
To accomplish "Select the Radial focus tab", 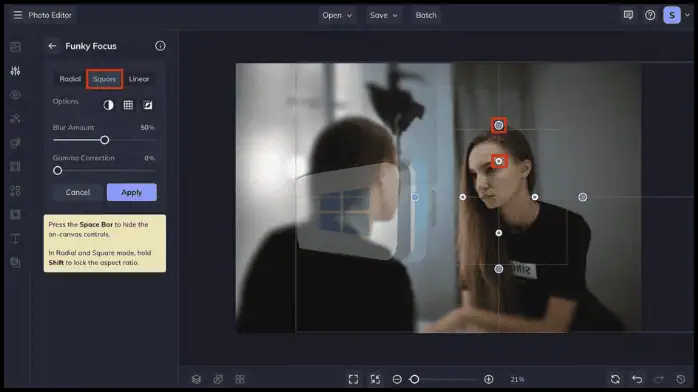I will pos(70,79).
